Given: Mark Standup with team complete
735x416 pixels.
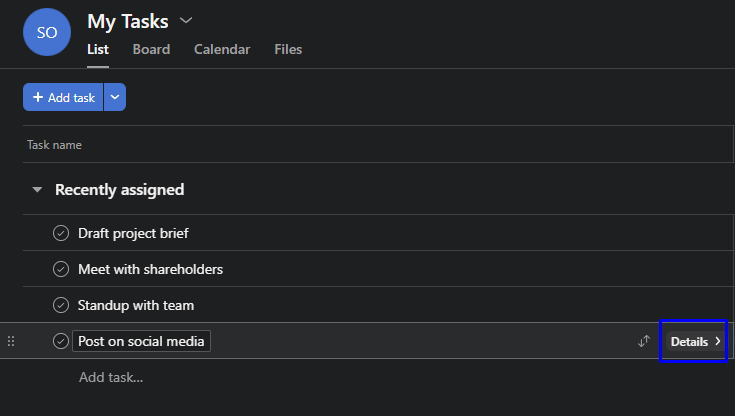Looking at the screenshot, I should [x=61, y=305].
